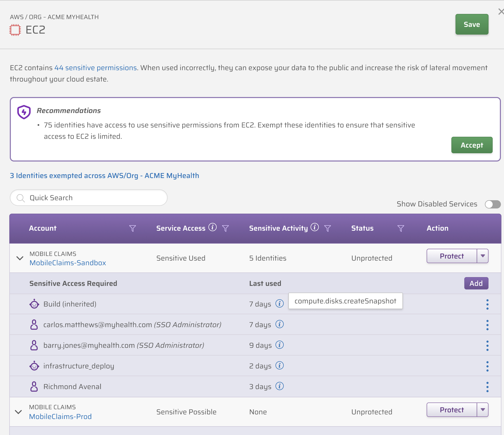This screenshot has height=435, width=504.
Task: Open the 3 Identities exempted link
Action: coord(104,175)
